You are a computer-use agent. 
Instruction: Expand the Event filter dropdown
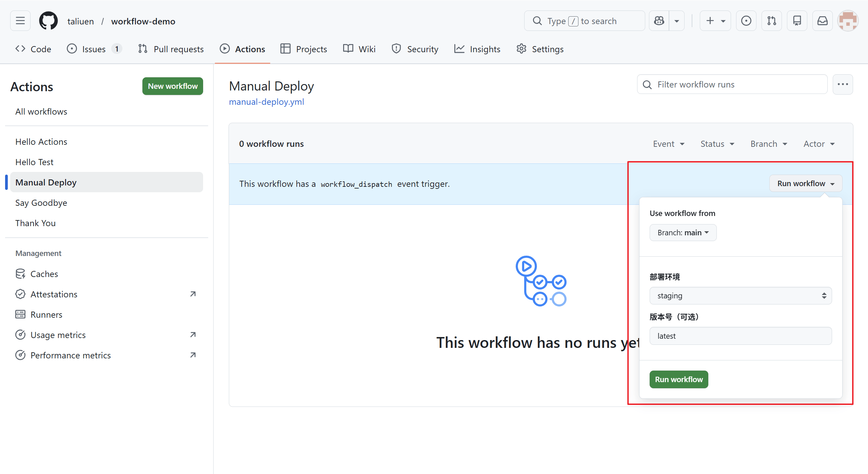point(669,144)
